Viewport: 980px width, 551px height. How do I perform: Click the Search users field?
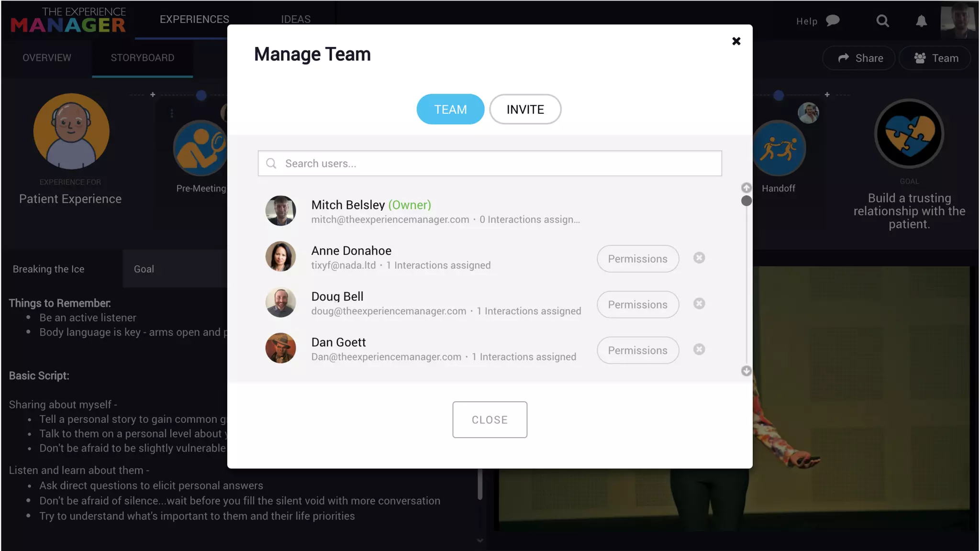click(x=490, y=164)
